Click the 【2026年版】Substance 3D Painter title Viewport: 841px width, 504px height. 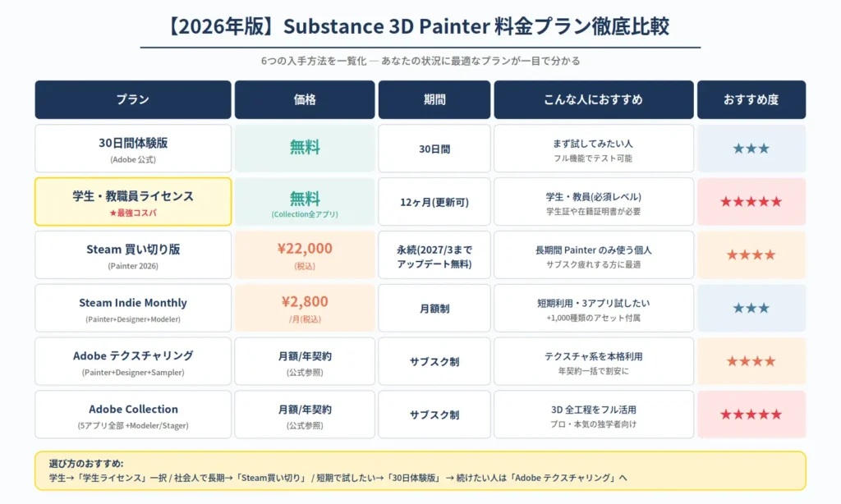(x=420, y=26)
